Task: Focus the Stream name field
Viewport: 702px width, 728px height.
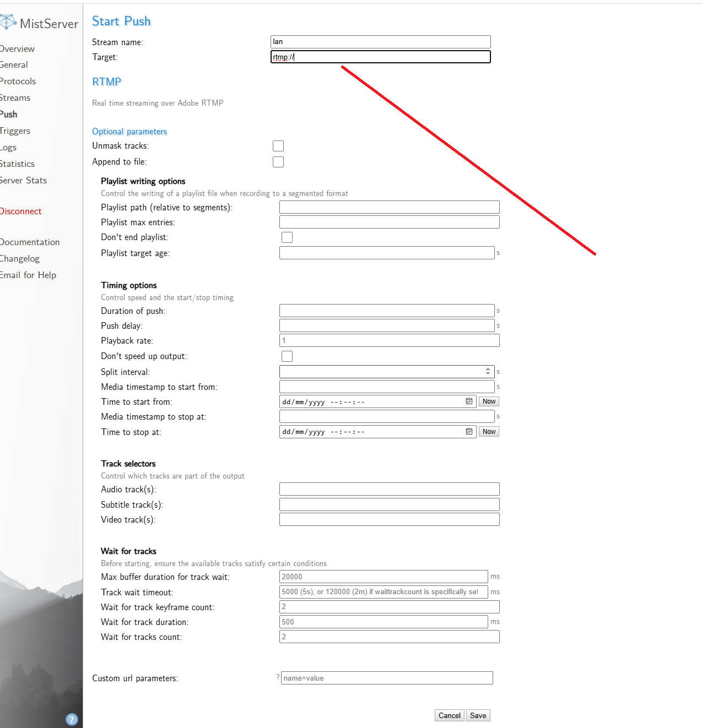Action: click(381, 42)
